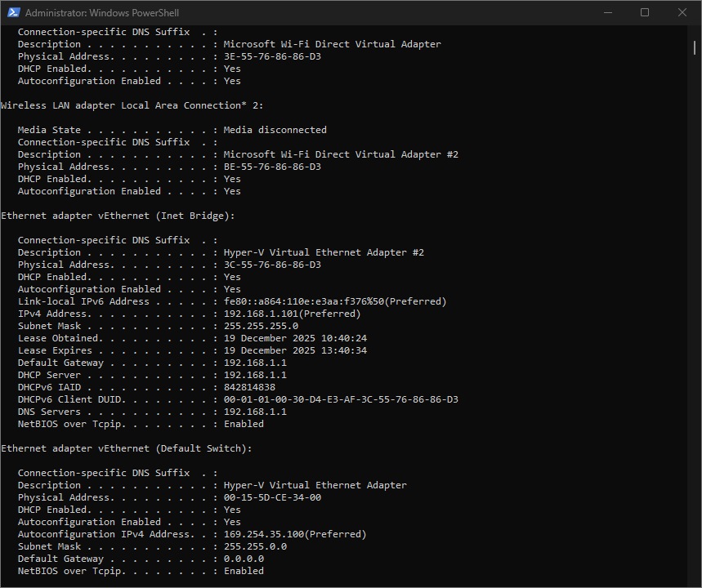Click the 'Ethernet adapter vEthernet (Default Switch)' heading

click(x=127, y=448)
